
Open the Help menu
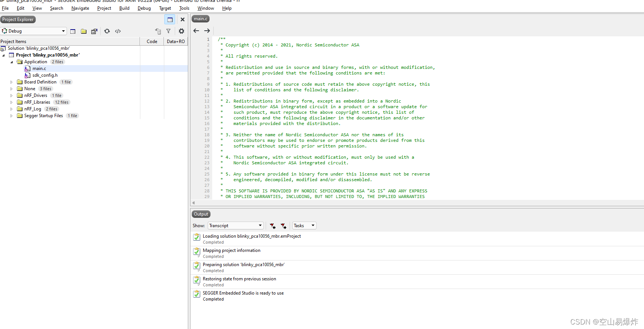pyautogui.click(x=227, y=8)
